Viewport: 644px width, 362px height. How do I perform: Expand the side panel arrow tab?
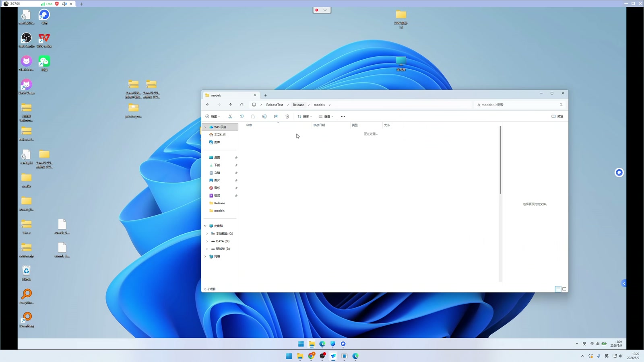tap(624, 284)
